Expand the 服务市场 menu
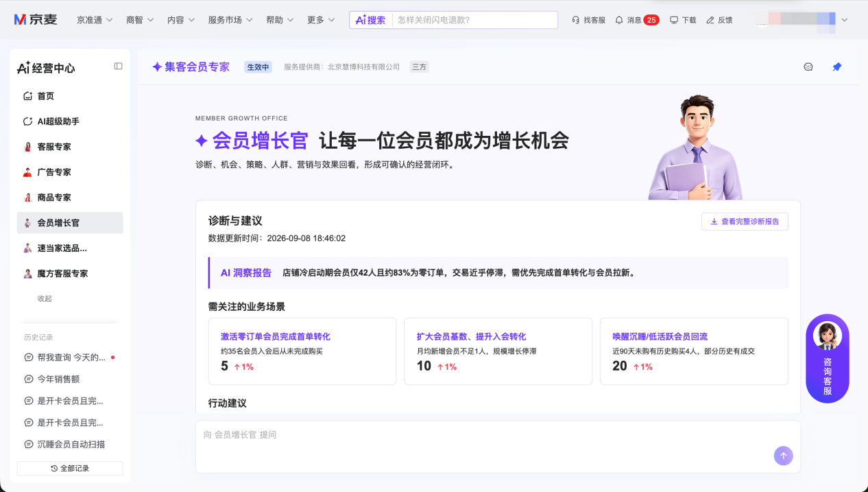868x492 pixels. pos(230,20)
